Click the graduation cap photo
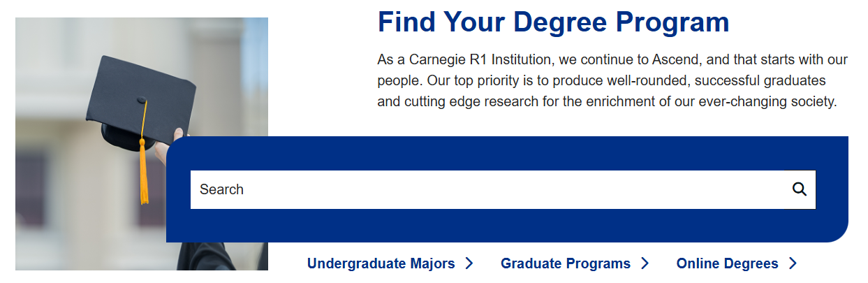Screen dimensions: 868x283 click(x=84, y=210)
